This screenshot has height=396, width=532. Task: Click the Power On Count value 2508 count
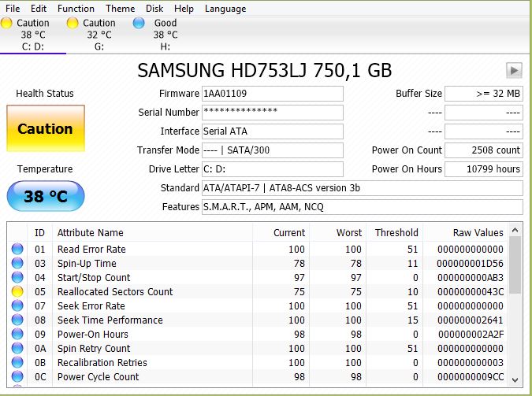coord(484,150)
